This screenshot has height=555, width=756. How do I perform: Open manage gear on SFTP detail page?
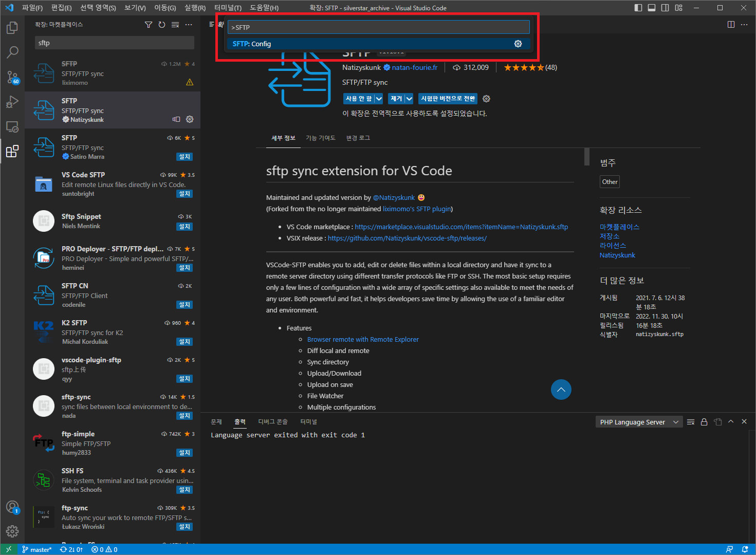(x=486, y=99)
